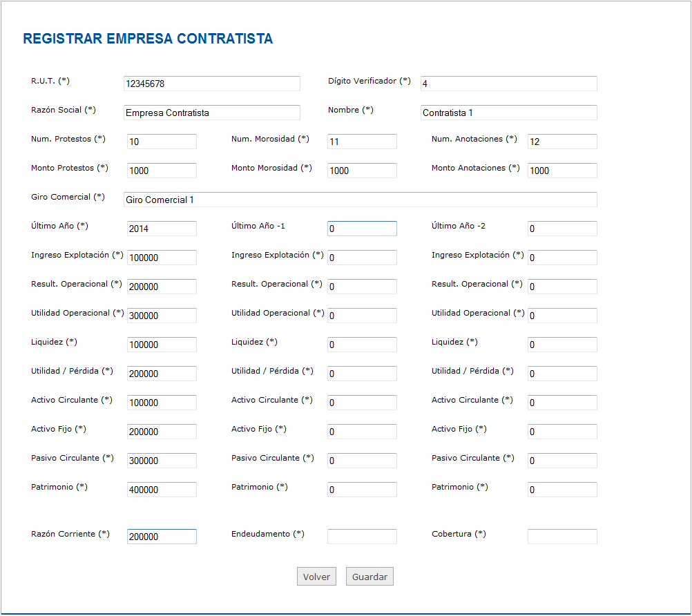Viewport: 692px width, 616px height.
Task: Click Patrimonio field under Último Año -2
Action: pos(562,490)
